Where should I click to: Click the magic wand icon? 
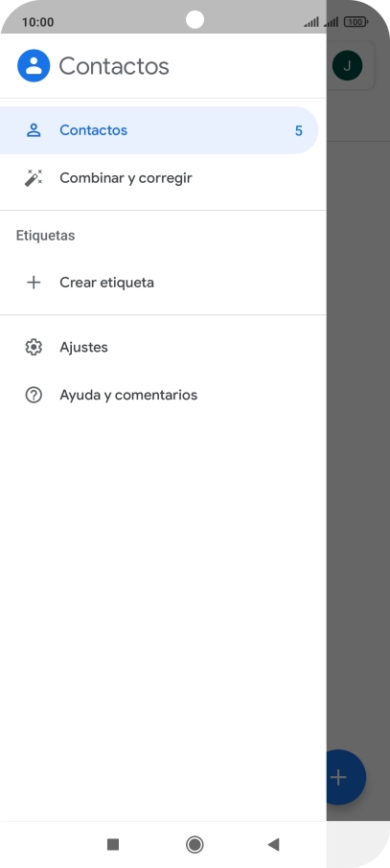pos(34,177)
